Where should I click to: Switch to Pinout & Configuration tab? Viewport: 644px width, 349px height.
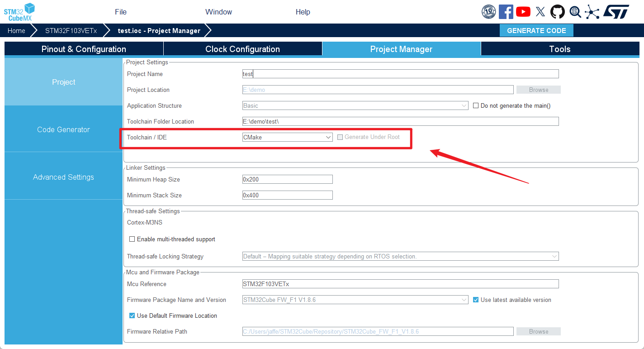click(84, 49)
